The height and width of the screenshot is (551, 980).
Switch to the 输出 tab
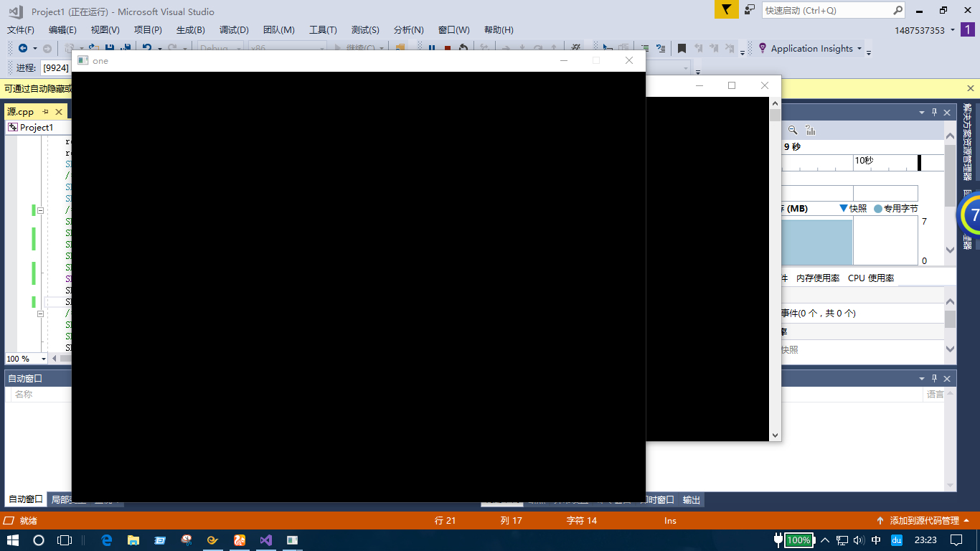692,500
